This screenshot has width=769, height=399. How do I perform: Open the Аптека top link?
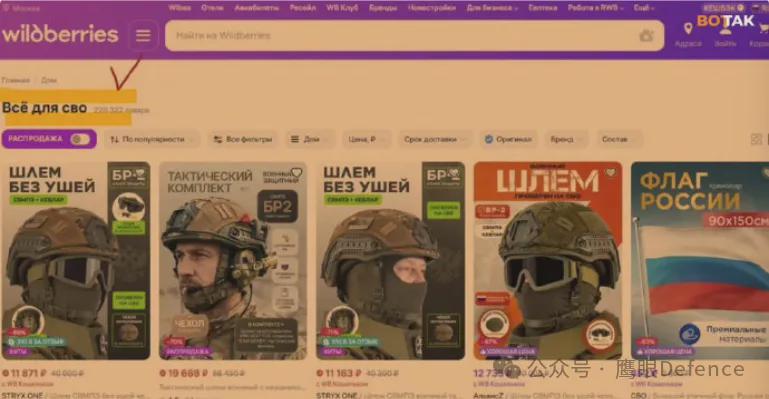pos(542,8)
